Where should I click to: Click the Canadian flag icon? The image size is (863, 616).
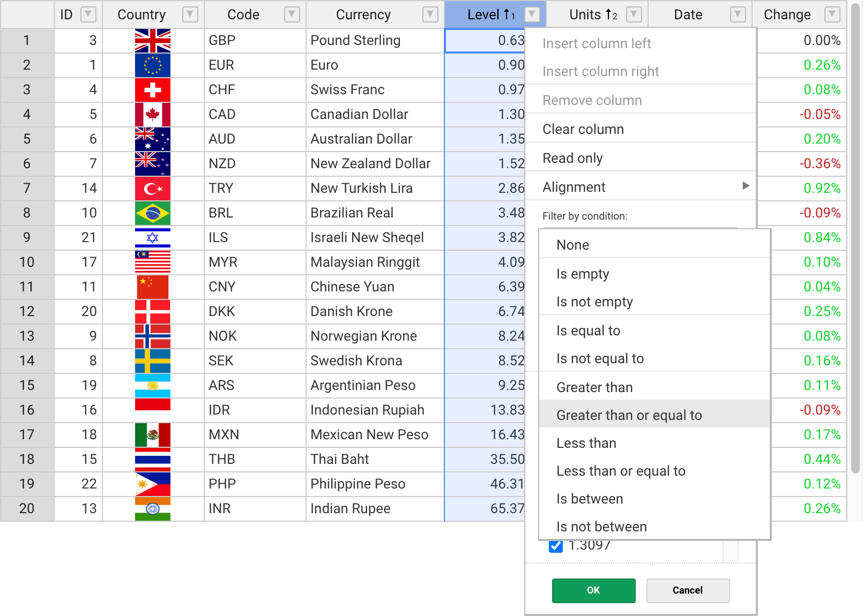point(153,115)
